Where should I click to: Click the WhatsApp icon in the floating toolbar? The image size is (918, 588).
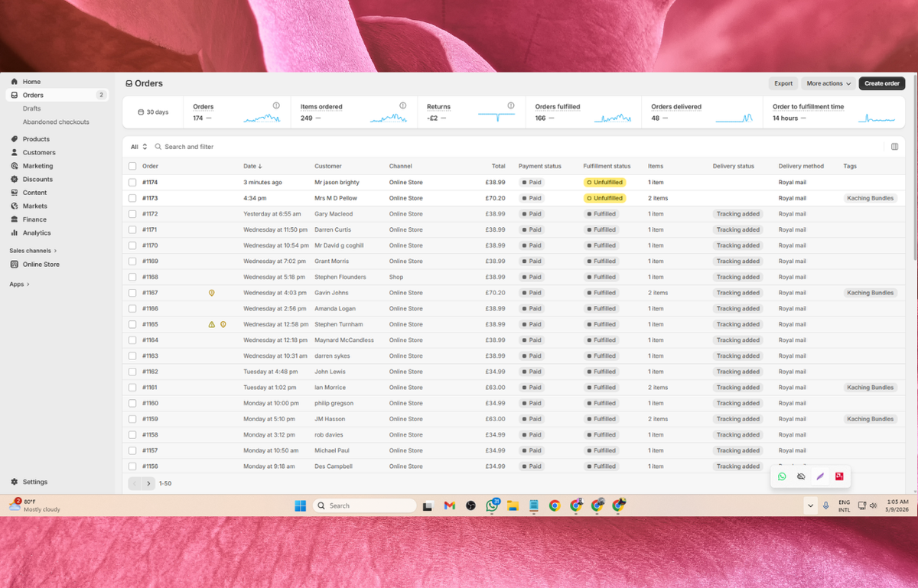[782, 476]
